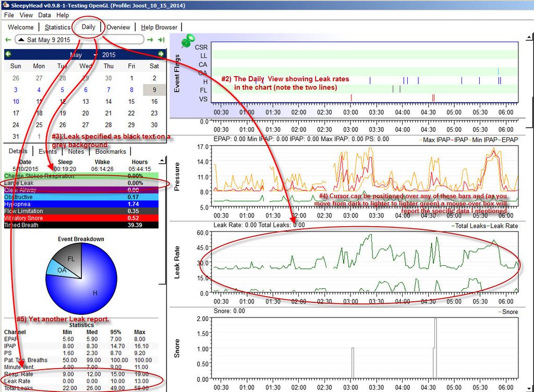534x392 pixels.
Task: Click Wake time '06:14:26'
Action: point(102,169)
